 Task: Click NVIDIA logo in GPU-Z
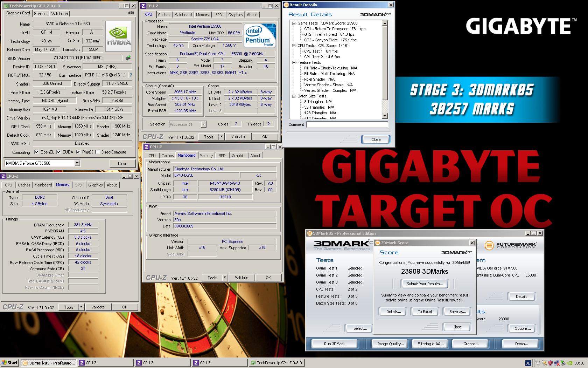coord(119,36)
